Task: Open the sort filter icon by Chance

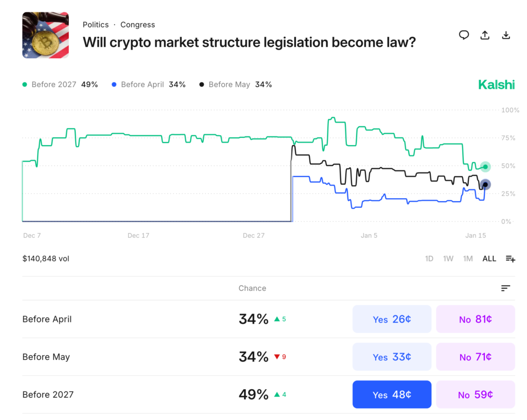Action: 505,288
